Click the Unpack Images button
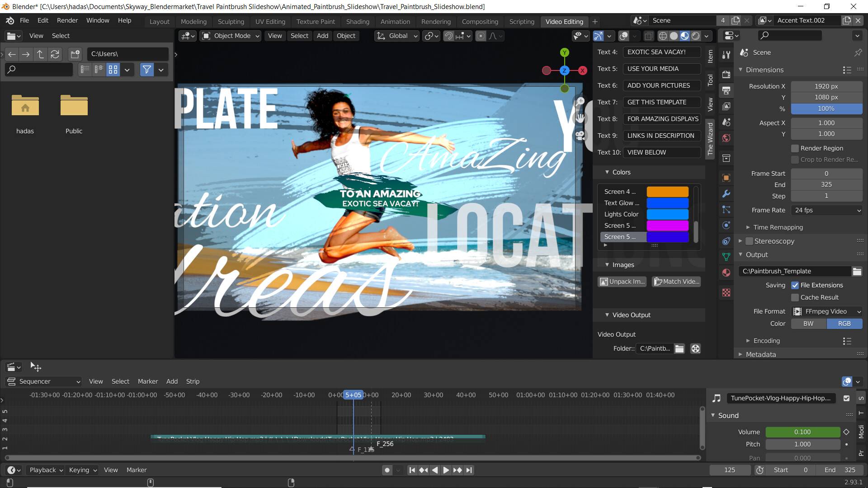Screen dimensions: 868x488 point(623,282)
